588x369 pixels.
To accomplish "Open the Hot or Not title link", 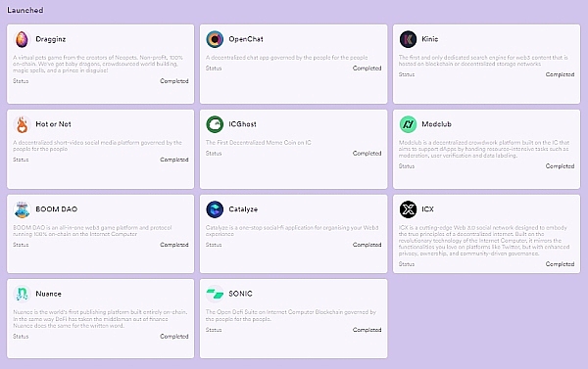I will pos(53,124).
